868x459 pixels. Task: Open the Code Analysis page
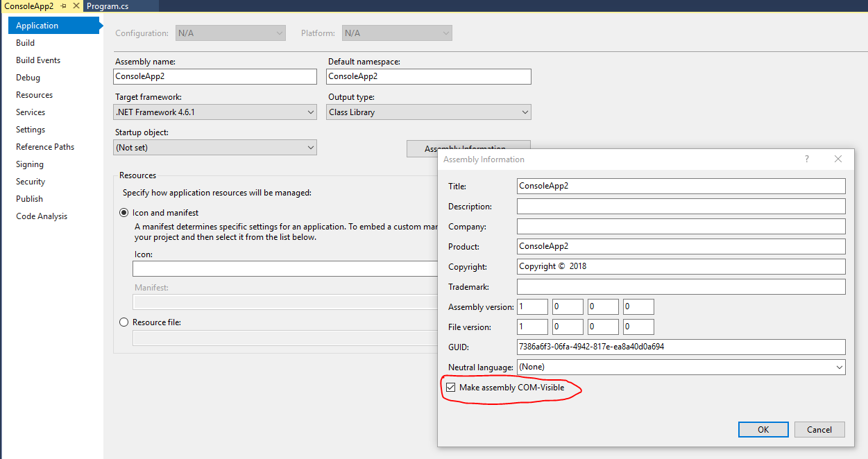[42, 216]
